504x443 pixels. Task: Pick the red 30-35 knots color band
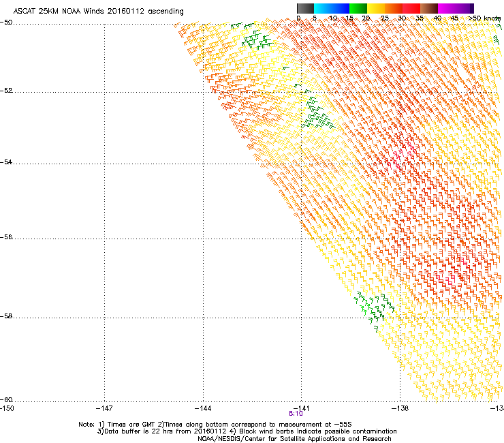[x=411, y=8]
